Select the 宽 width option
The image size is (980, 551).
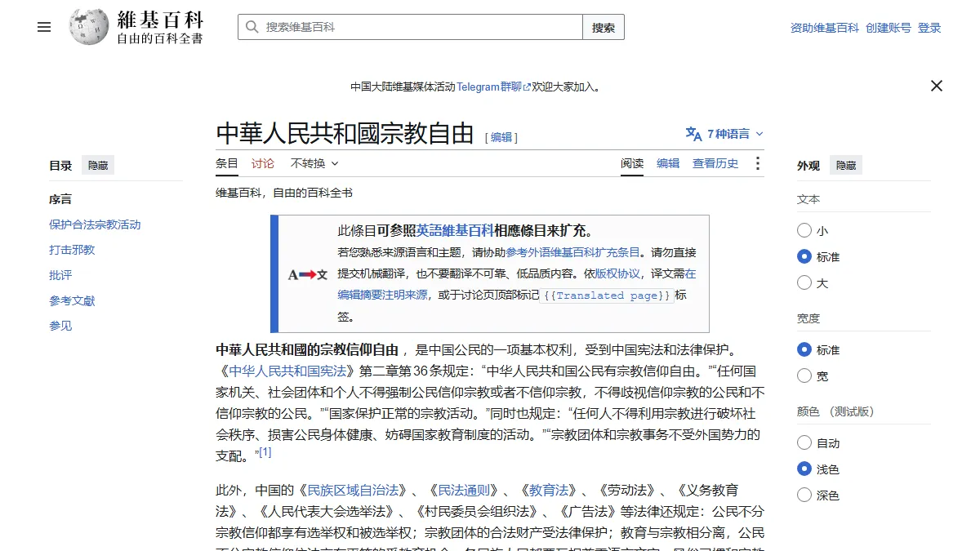pos(804,376)
